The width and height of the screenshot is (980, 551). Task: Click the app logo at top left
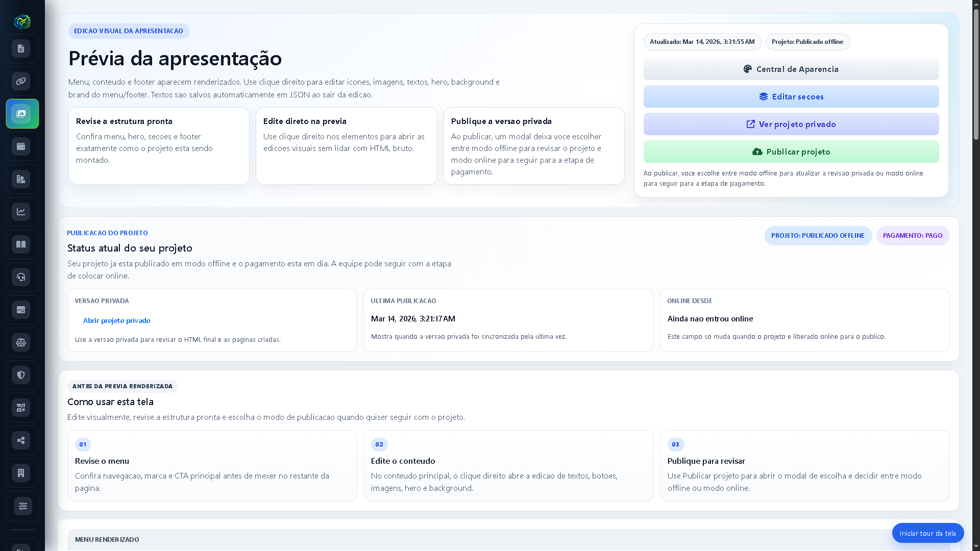(x=22, y=21)
